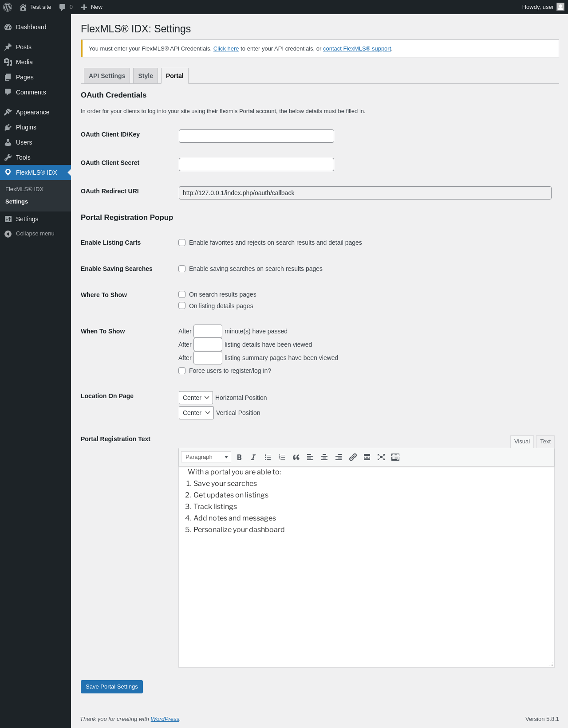Screen dimensions: 568x728
Task: Open the Comments menu in sidebar
Action: pos(35,92)
